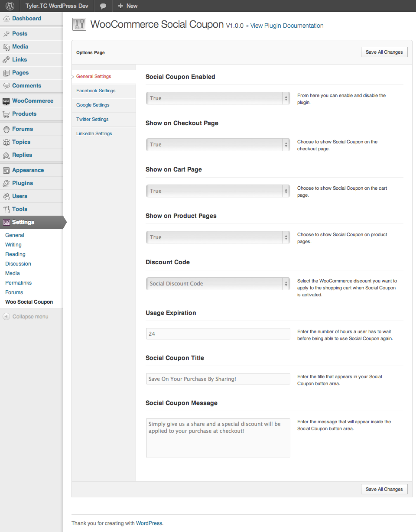The image size is (416, 532).
Task: Open the Discount Code dropdown
Action: click(218, 284)
